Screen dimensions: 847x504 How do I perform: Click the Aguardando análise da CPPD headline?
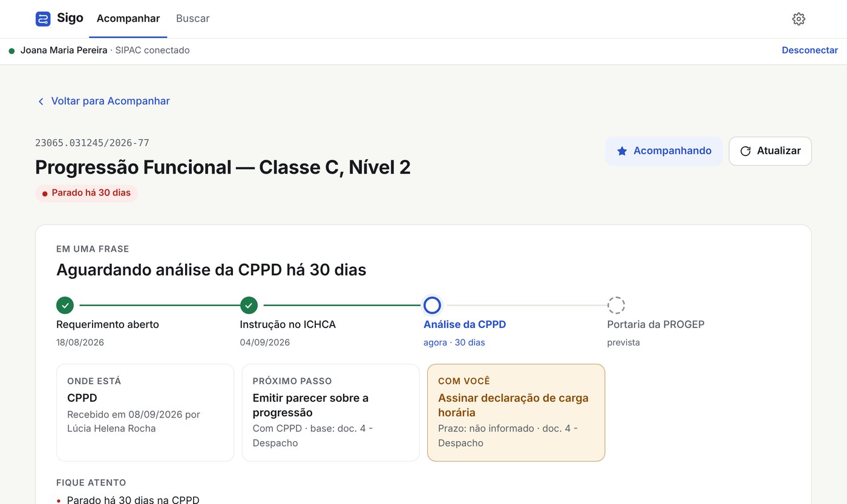tap(211, 269)
